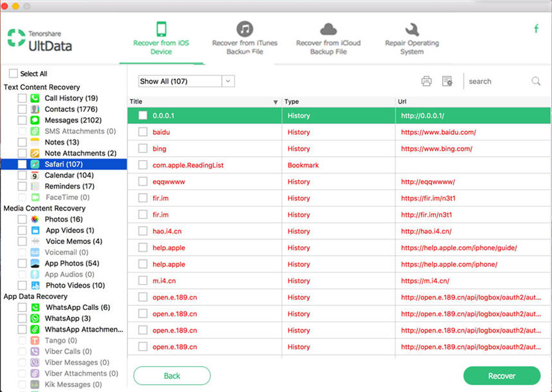Click the App Videos icon

click(x=36, y=231)
